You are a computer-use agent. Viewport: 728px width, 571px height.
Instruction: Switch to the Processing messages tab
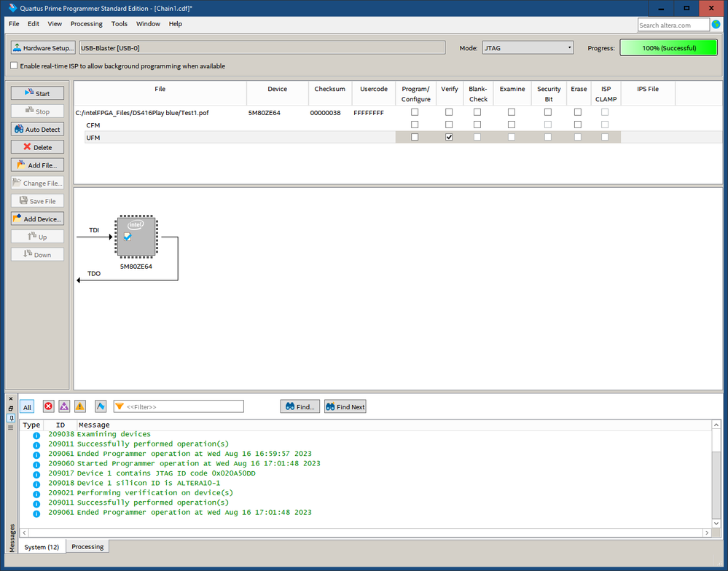pos(87,546)
